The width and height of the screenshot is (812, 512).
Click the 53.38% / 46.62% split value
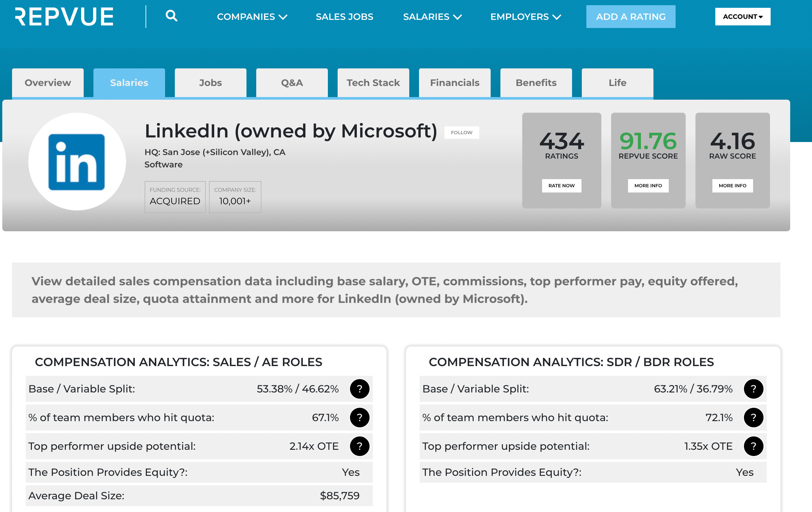(298, 389)
